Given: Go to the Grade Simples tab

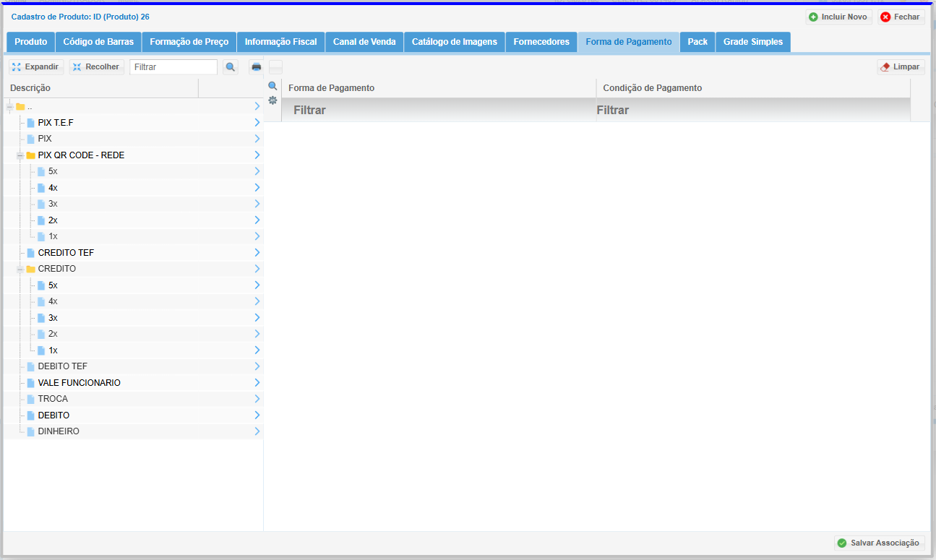Looking at the screenshot, I should tap(752, 42).
